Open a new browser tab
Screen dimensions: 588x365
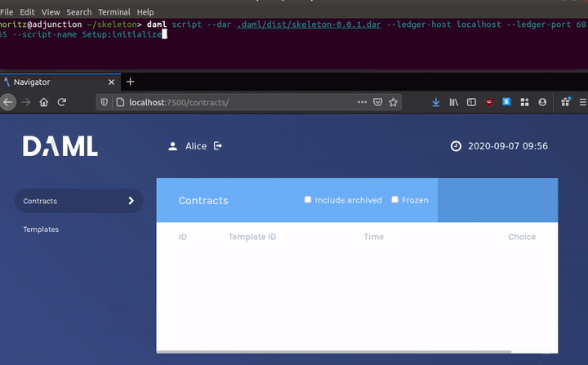(x=130, y=82)
